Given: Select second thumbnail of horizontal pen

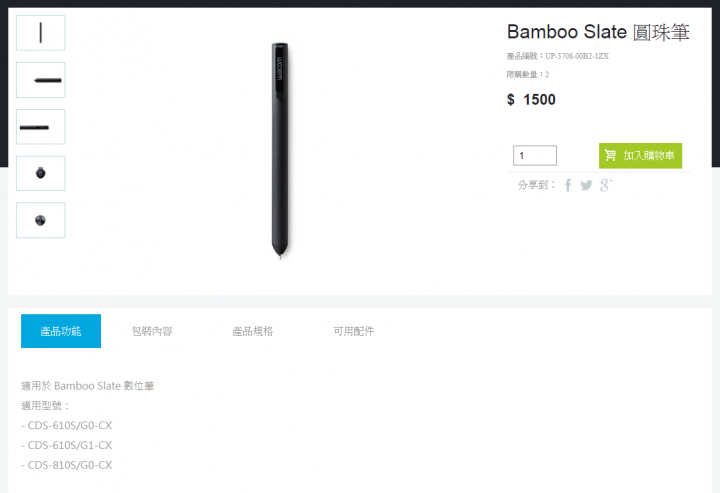Looking at the screenshot, I should [40, 80].
